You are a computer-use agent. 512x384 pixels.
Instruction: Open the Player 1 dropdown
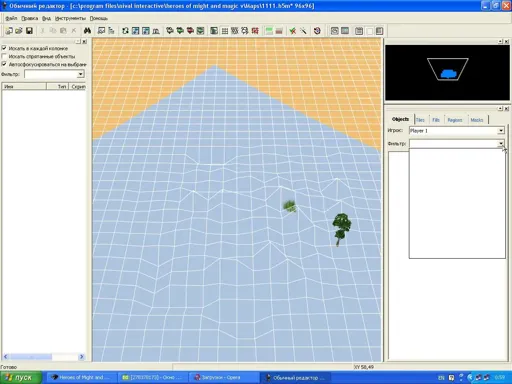point(501,131)
